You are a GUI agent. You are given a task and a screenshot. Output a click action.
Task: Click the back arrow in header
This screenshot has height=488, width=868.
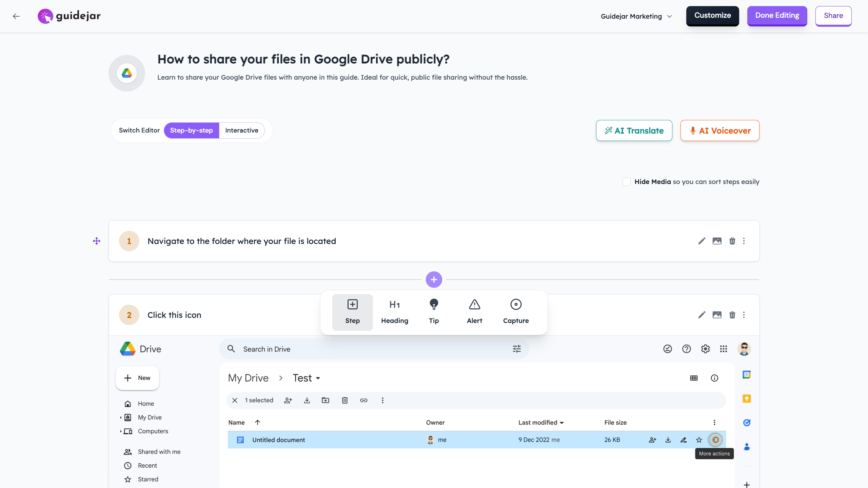tap(16, 16)
